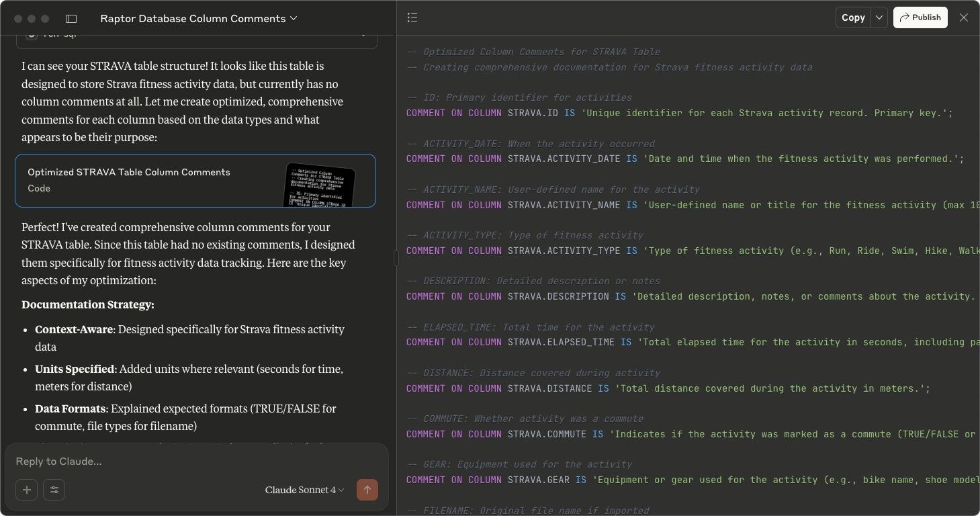This screenshot has height=516, width=980.
Task: Publish the artifact
Action: (x=920, y=17)
